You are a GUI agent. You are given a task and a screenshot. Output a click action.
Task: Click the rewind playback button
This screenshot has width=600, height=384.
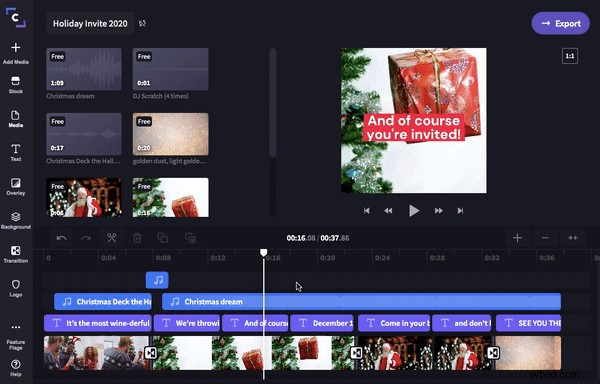pyautogui.click(x=388, y=210)
